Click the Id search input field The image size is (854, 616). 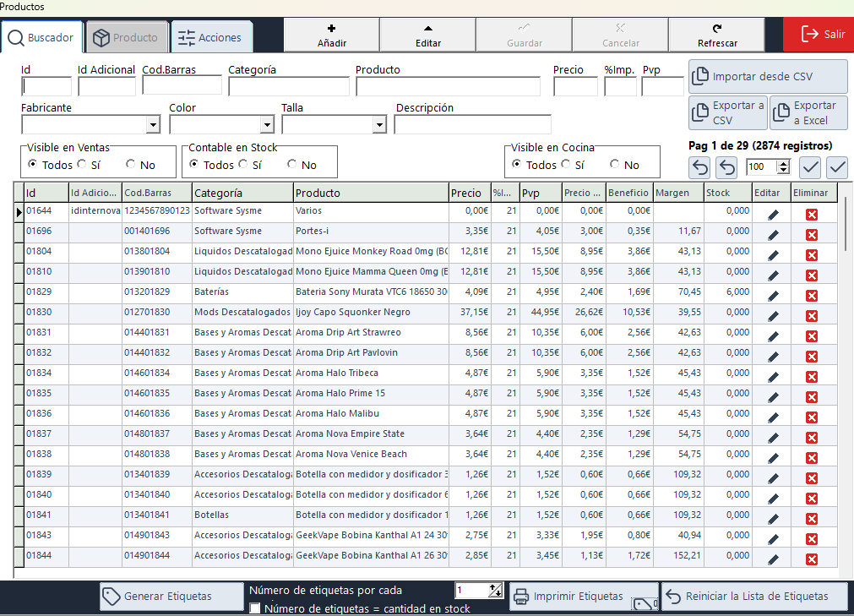coord(46,86)
